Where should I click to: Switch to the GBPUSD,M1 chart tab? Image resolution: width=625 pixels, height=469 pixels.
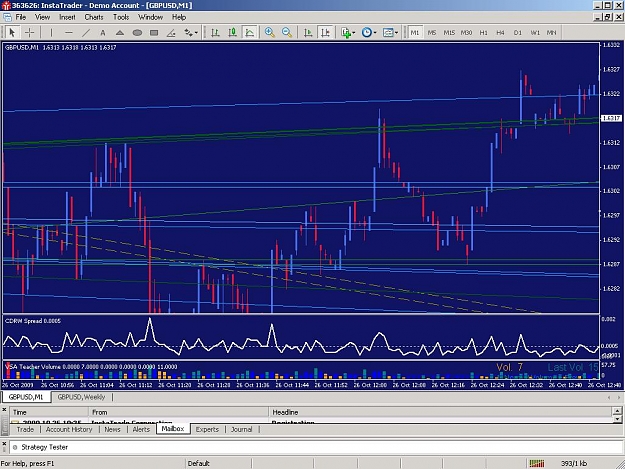26,397
